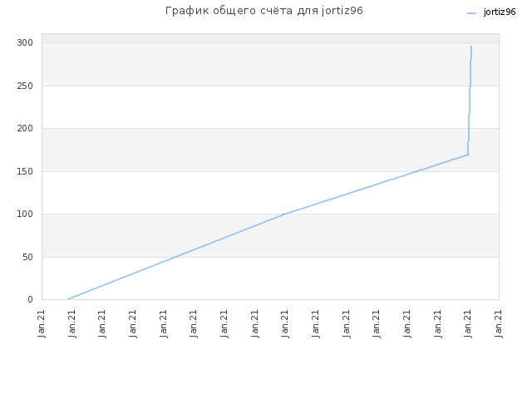
Task: Click where the line crosses the 100 gridline
Action: [284, 214]
